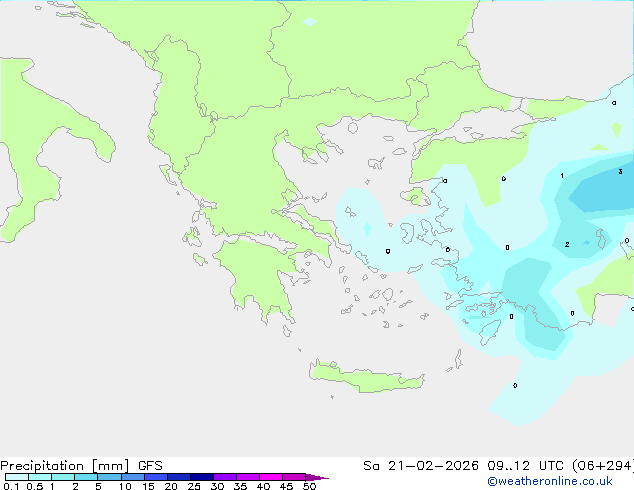This screenshot has width=634, height=490.
Task: Click the 'Sa 21-02-2026' date text
Action: [x=421, y=466]
